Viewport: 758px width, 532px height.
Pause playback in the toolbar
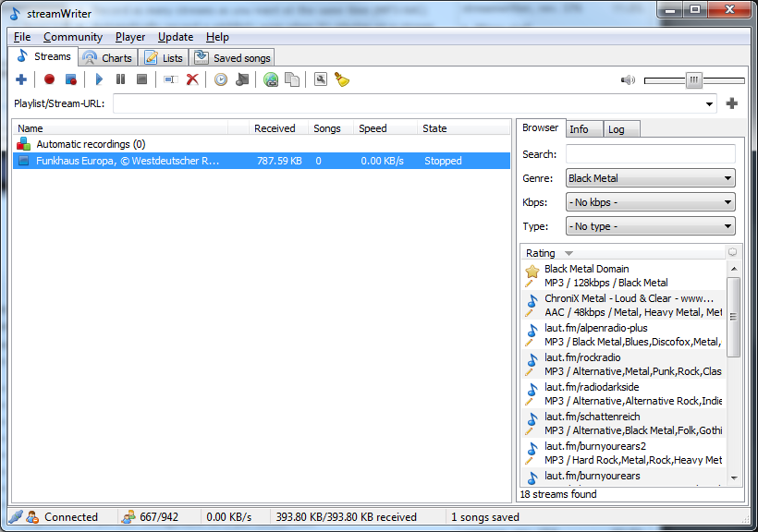pos(120,79)
